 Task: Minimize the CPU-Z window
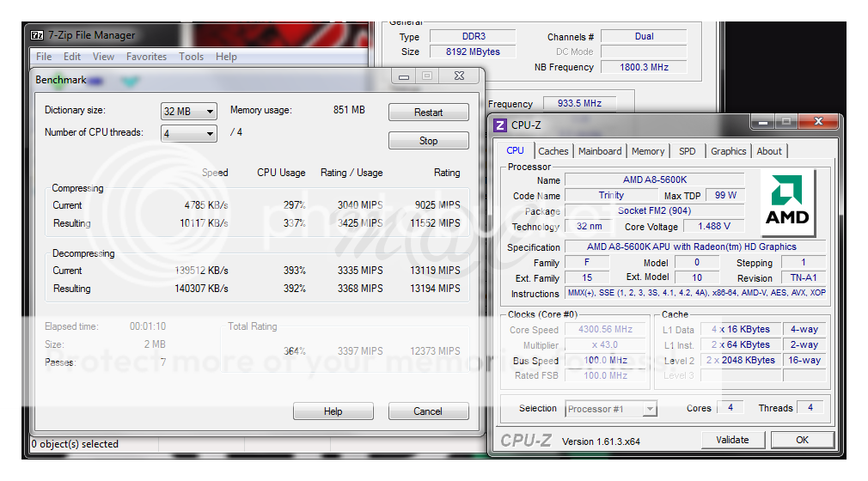click(763, 121)
